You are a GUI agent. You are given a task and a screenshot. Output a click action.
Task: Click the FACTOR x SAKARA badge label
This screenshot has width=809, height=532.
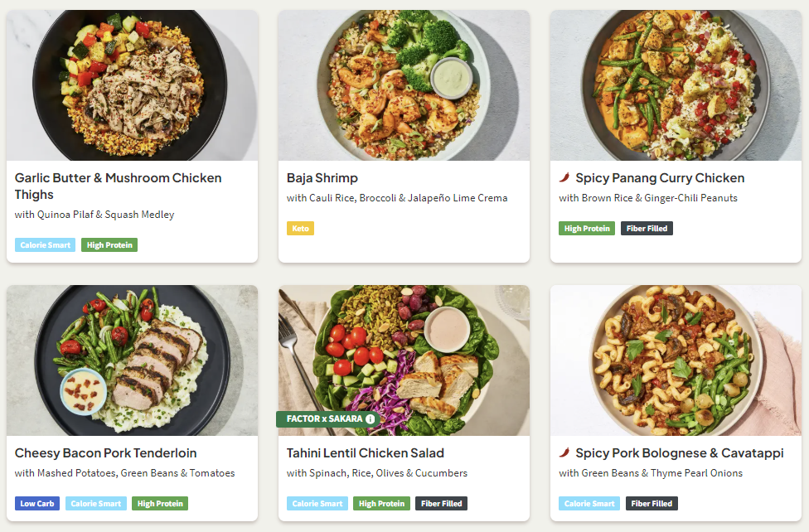click(x=323, y=419)
